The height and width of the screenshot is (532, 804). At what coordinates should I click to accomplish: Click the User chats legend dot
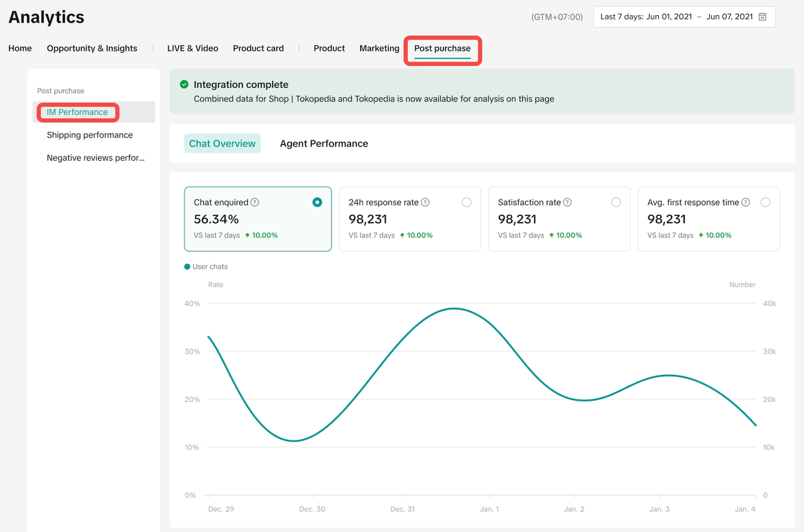[x=187, y=267]
